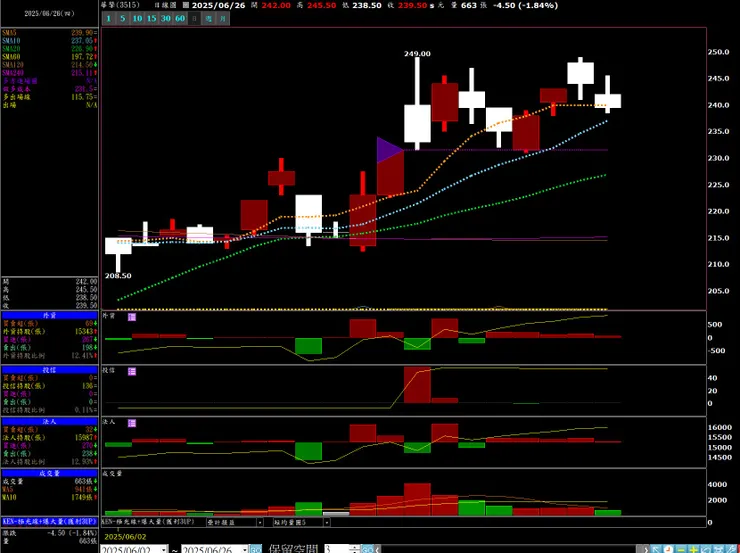
Task: Click GO button next to date range
Action: (255, 549)
